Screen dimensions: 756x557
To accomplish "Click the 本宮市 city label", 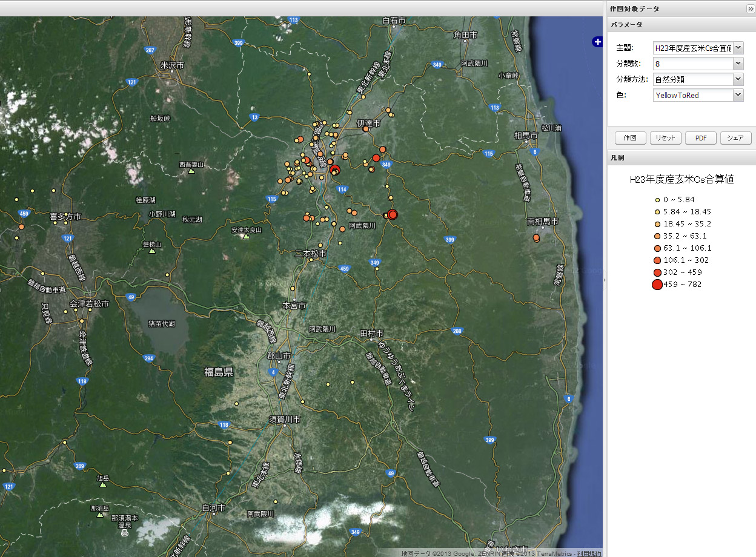I will point(294,305).
